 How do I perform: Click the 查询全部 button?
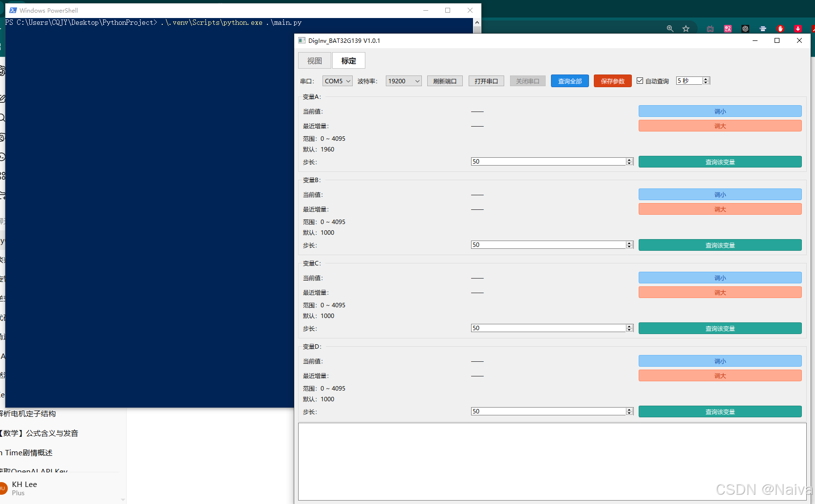tap(570, 81)
